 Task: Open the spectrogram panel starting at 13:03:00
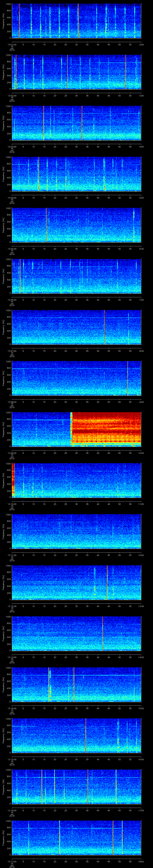(76, 123)
